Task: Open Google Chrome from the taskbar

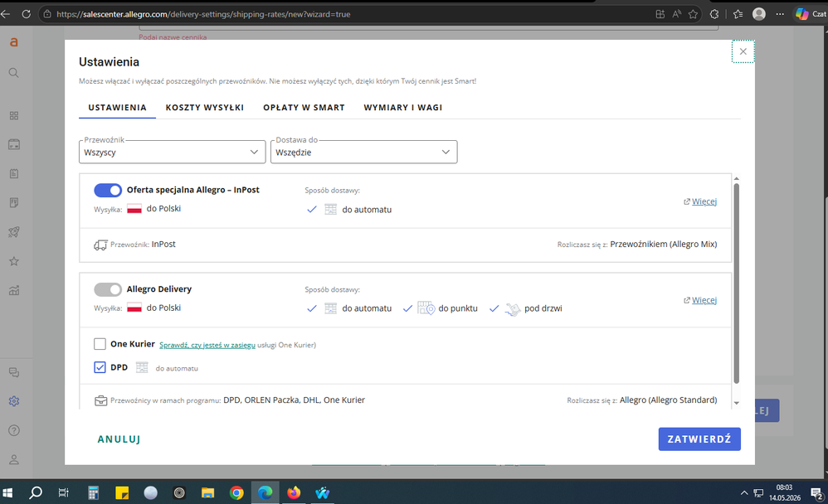Action: [x=236, y=493]
